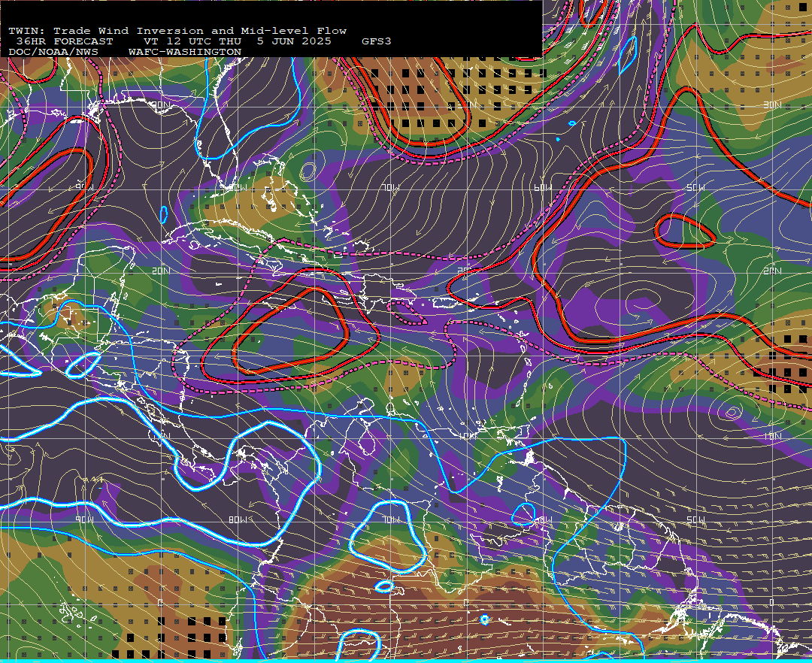Image resolution: width=812 pixels, height=663 pixels.
Task: Click the "36HR FORECAST" header text
Action: click(x=65, y=41)
